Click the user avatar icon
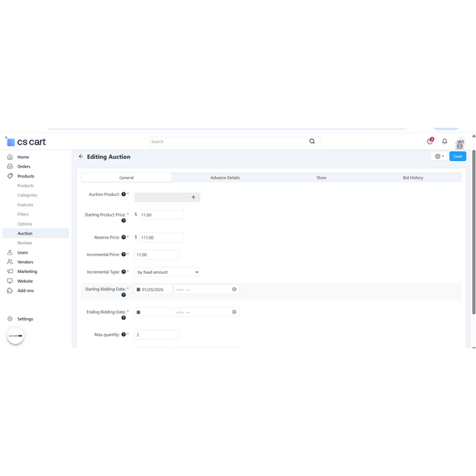This screenshot has height=476, width=476. point(459,143)
